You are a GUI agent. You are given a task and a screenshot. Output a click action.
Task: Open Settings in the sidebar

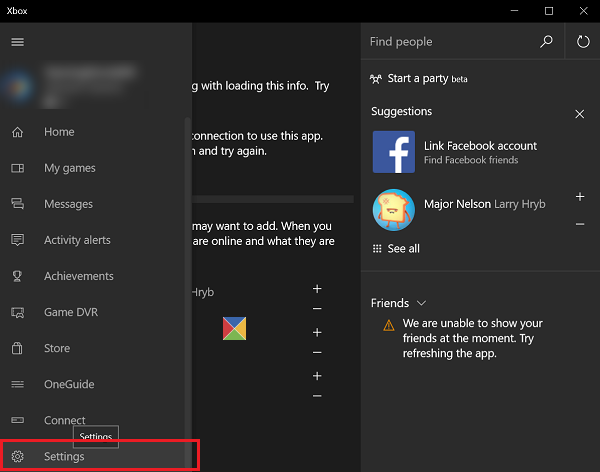point(64,456)
